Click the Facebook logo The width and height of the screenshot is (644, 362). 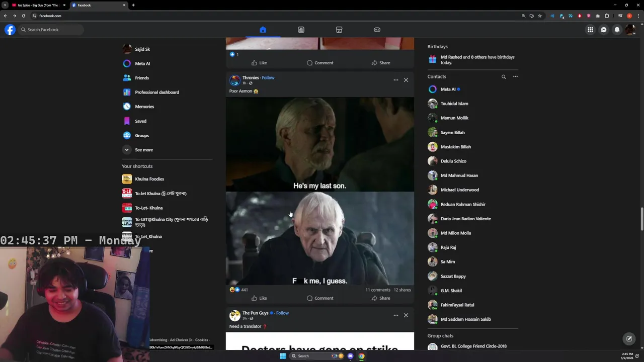tap(10, 30)
